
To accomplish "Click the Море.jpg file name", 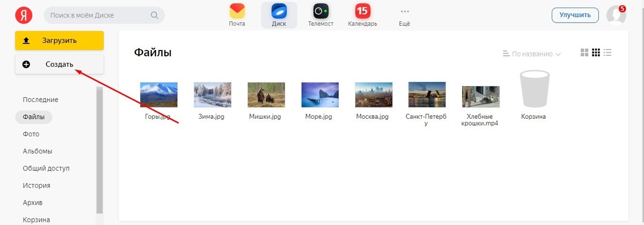I will coord(320,116).
